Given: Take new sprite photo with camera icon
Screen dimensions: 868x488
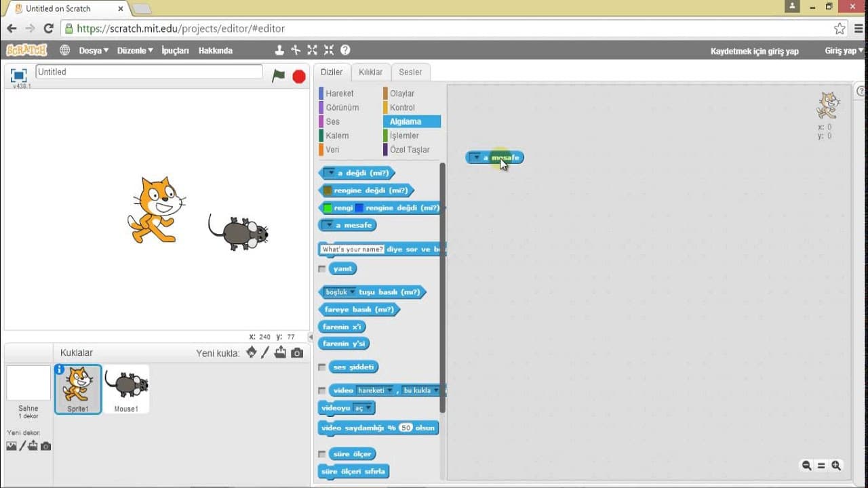Looking at the screenshot, I should (x=297, y=353).
